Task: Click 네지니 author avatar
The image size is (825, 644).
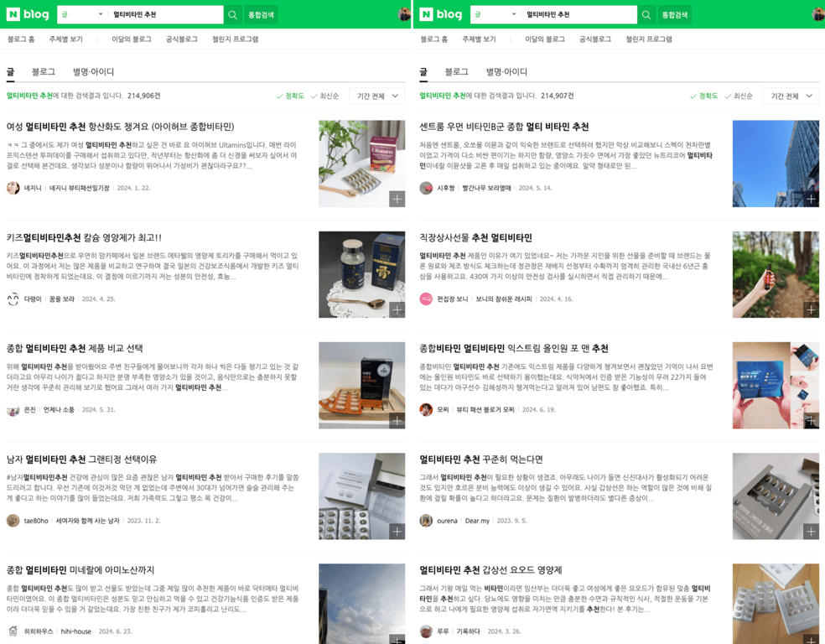Action: pos(13,188)
